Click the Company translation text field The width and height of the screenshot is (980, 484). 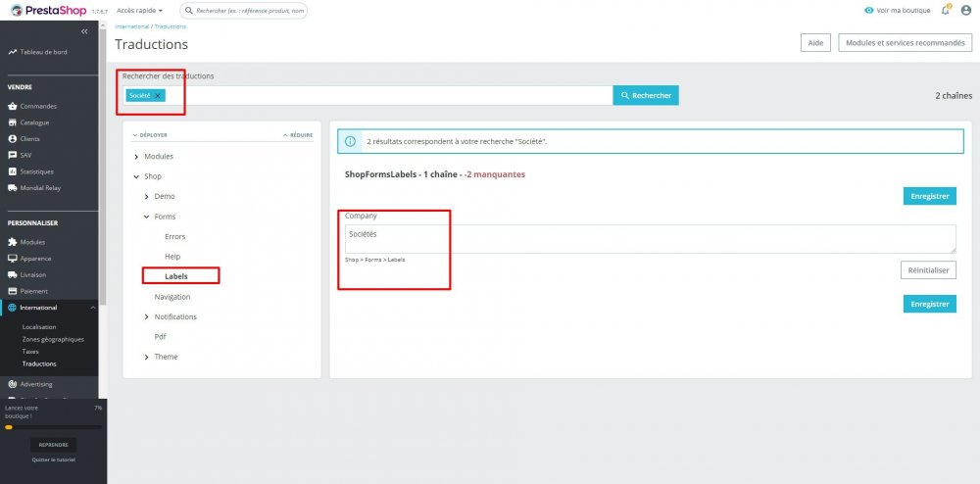pyautogui.click(x=650, y=239)
